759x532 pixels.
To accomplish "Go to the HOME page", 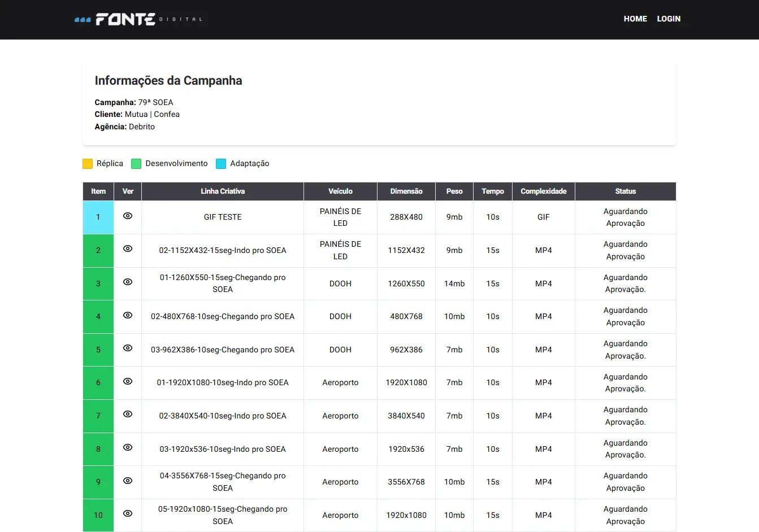I will tap(635, 19).
